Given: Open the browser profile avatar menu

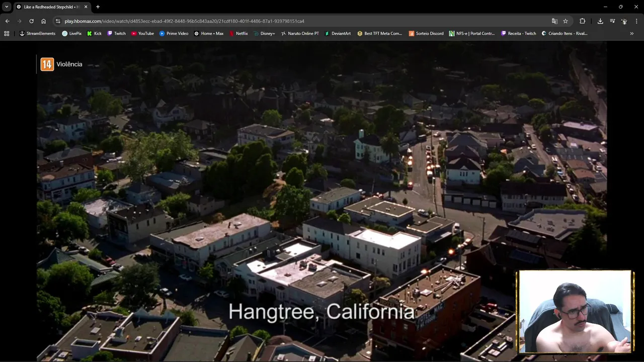Looking at the screenshot, I should pyautogui.click(x=624, y=21).
